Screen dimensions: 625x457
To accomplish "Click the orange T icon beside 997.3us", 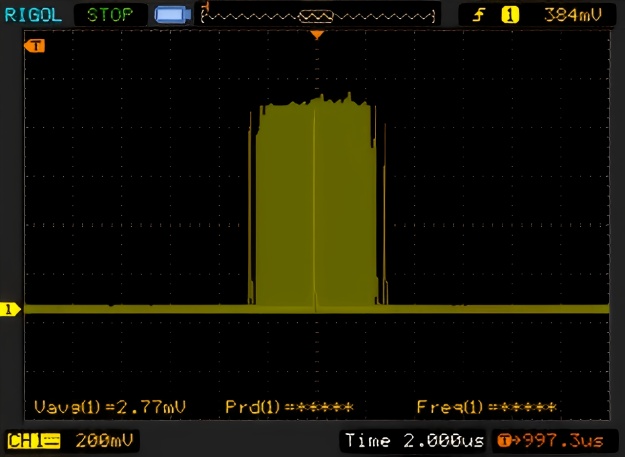I will [x=505, y=440].
